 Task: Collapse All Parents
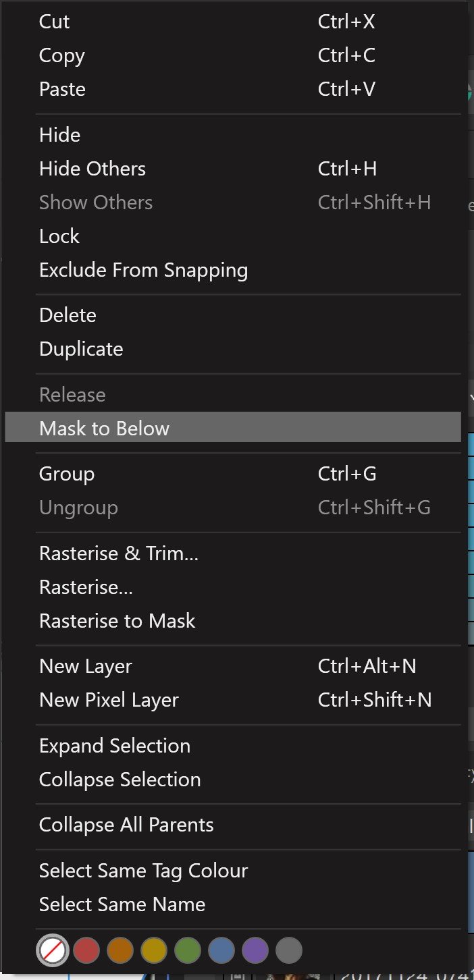(x=233, y=825)
